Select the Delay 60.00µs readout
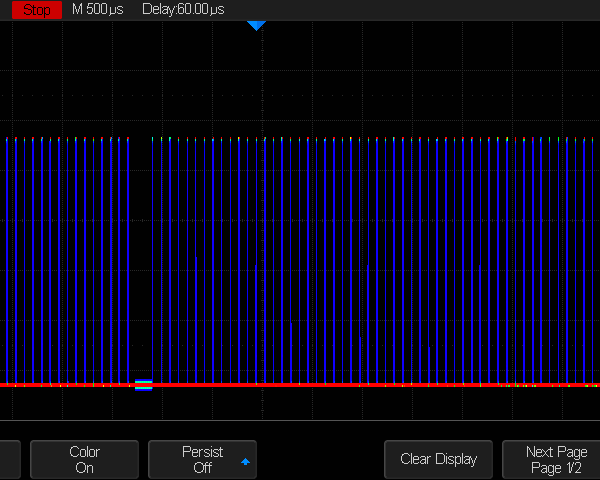600x480 pixels. click(183, 9)
